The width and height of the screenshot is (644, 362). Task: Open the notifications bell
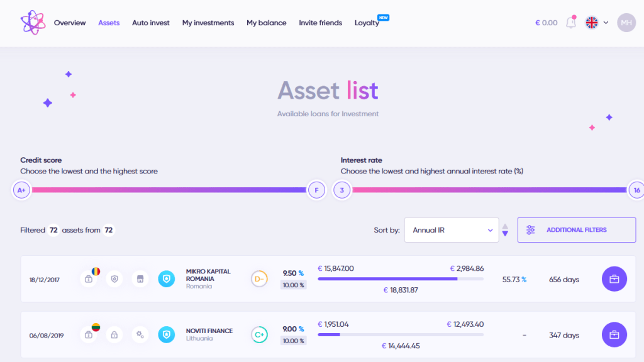coord(571,23)
